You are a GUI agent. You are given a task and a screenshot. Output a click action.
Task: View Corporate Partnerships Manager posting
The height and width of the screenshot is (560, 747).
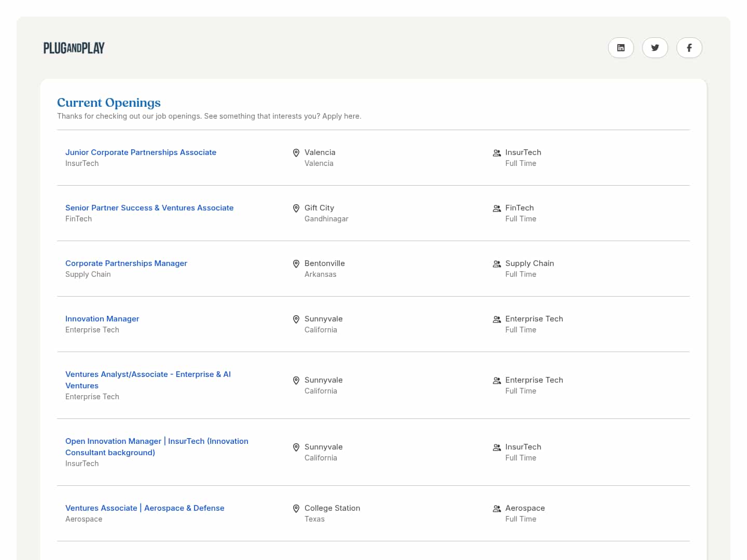[x=126, y=263]
